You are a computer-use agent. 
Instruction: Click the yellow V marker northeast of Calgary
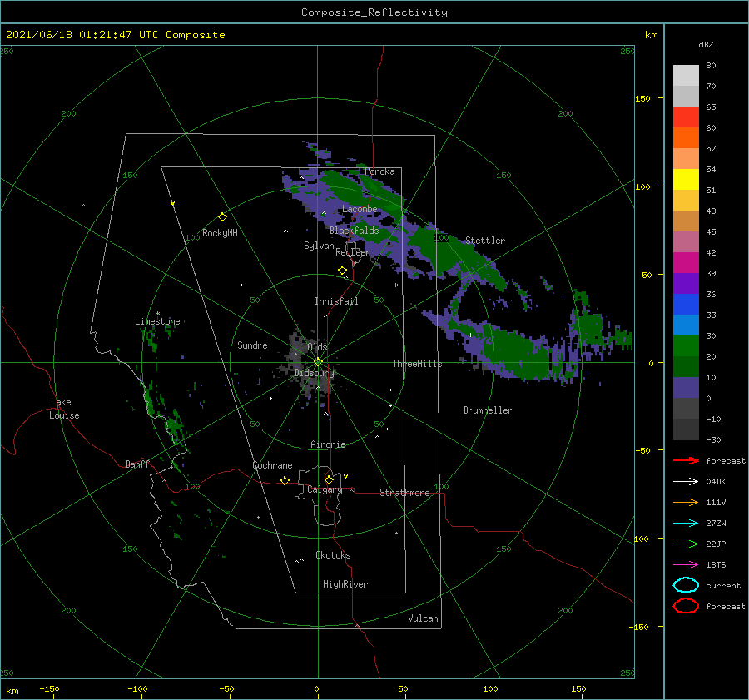[345, 476]
